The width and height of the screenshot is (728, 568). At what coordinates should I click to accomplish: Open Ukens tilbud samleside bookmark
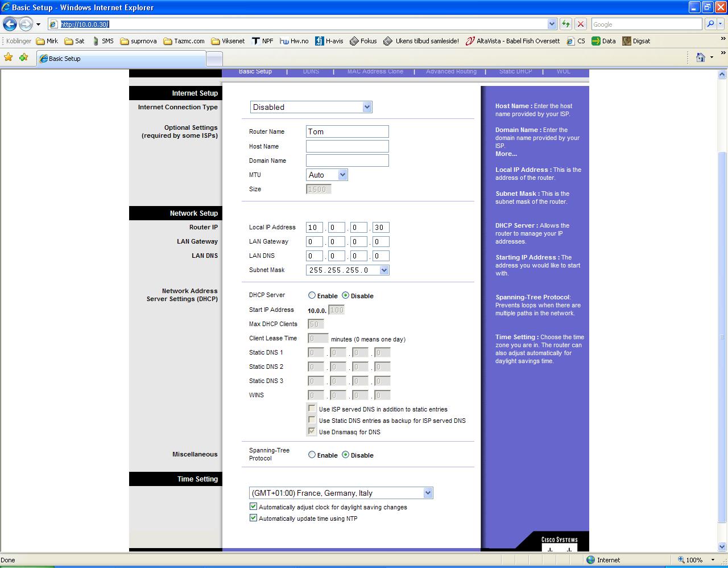(421, 41)
